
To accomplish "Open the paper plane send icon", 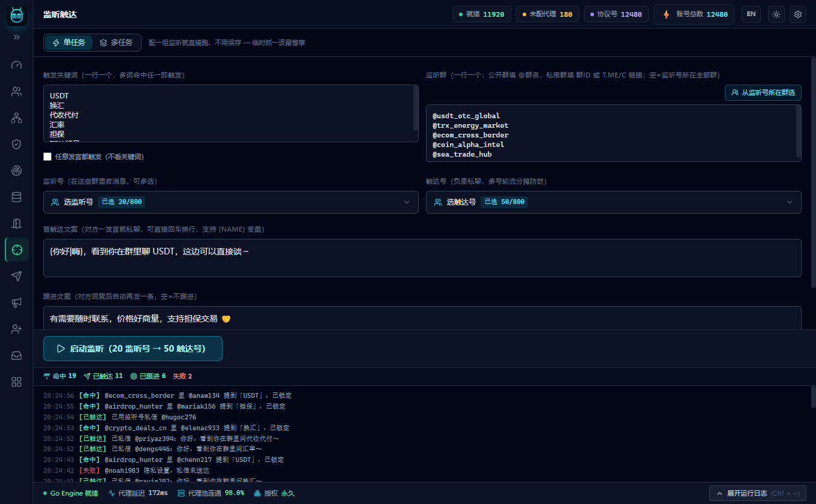I will [17, 276].
